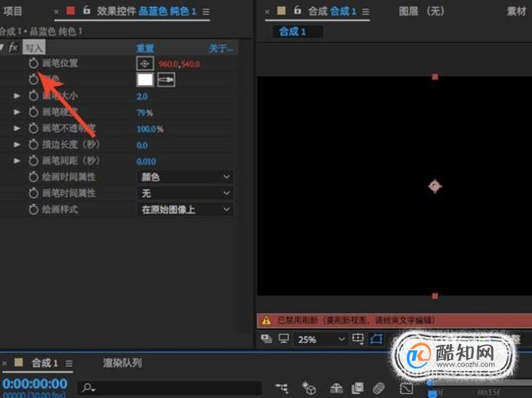Open the composition mini-flowchart in timeline

281,388
